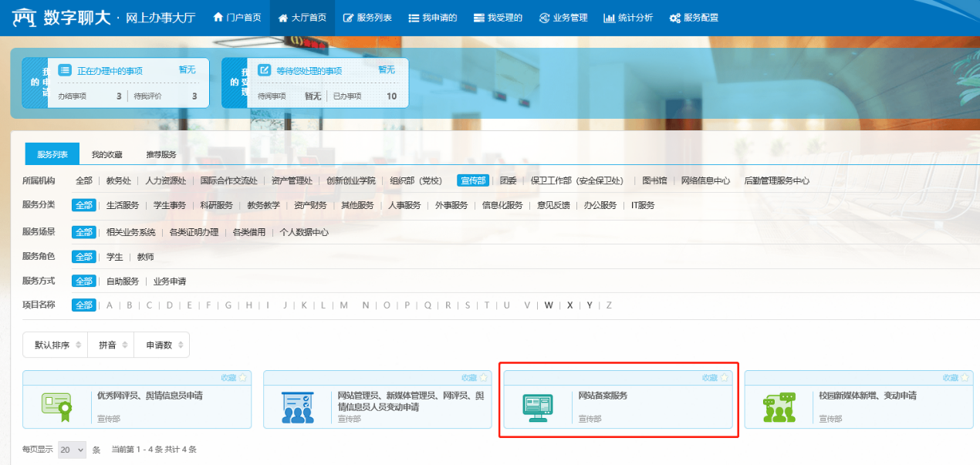Click the 正在办理中的事项 list icon

point(65,70)
